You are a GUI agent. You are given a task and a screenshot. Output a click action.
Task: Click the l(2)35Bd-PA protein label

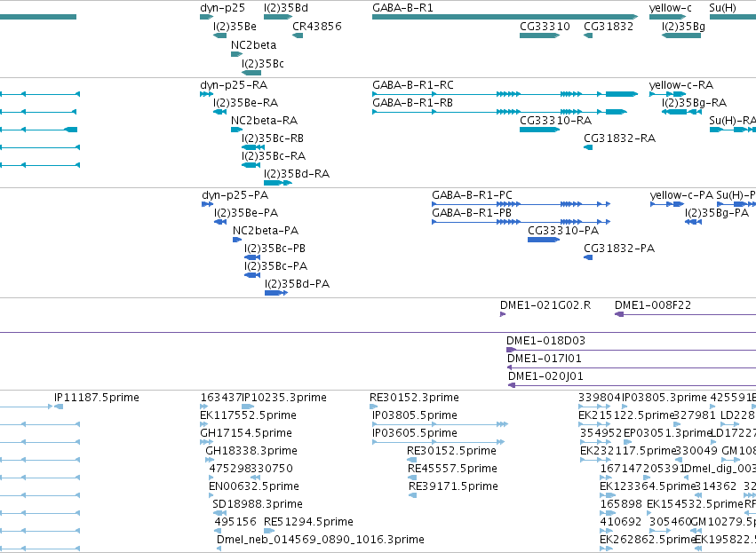pos(297,284)
